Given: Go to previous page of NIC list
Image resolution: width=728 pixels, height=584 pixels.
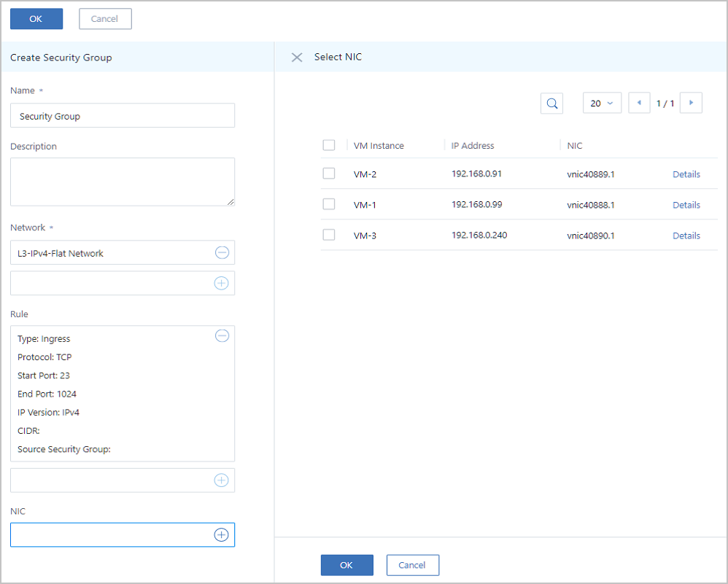Looking at the screenshot, I should point(639,103).
